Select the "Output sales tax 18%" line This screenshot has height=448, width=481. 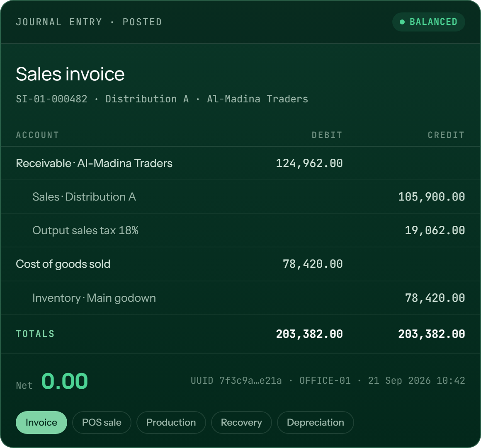coord(85,230)
